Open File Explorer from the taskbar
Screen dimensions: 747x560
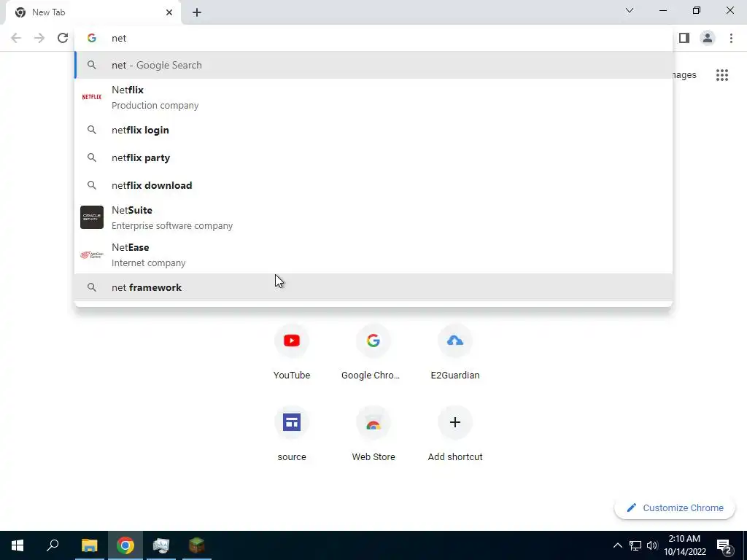point(89,545)
